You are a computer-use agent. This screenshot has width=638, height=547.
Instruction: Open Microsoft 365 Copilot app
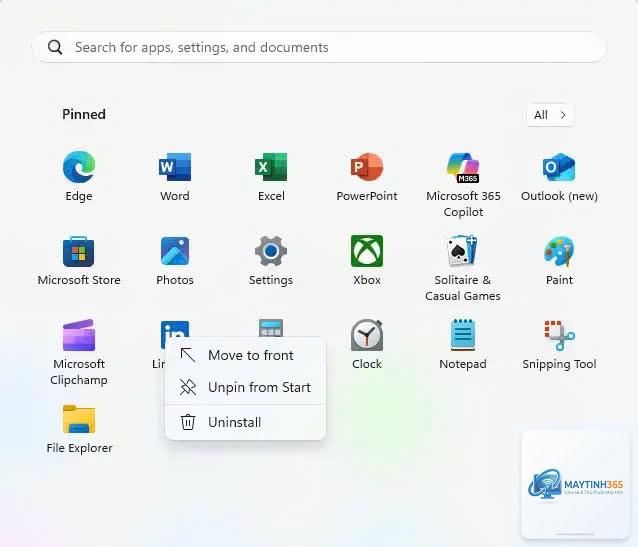463,167
